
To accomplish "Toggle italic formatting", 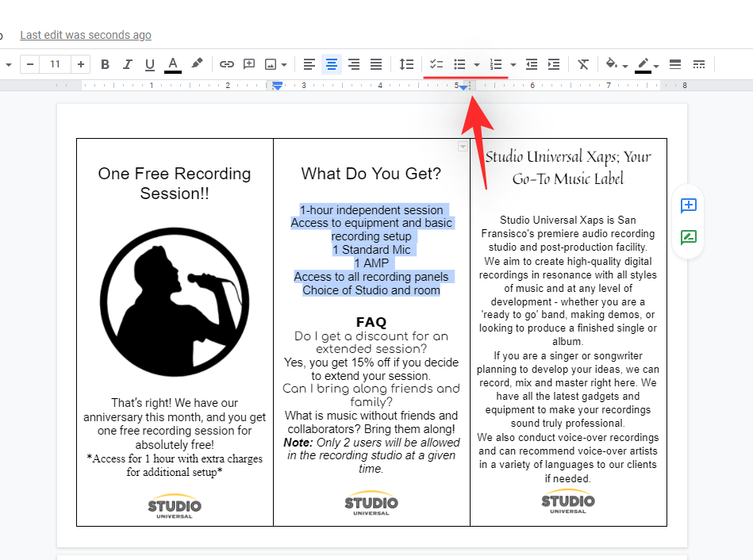I will click(x=128, y=64).
